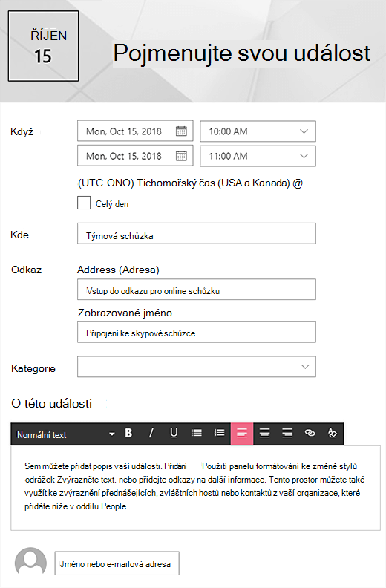
Task: Clear formatting with eraser icon
Action: coord(333,433)
